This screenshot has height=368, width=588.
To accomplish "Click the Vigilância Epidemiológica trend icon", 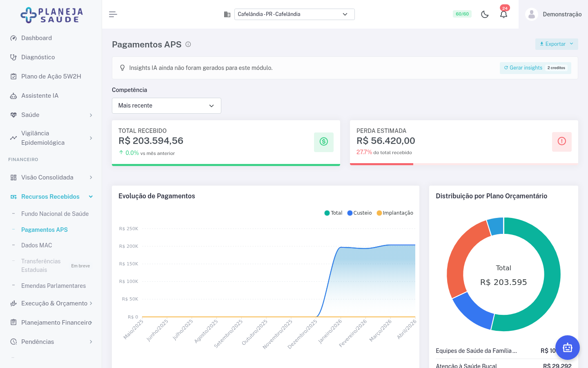I will (x=13, y=138).
